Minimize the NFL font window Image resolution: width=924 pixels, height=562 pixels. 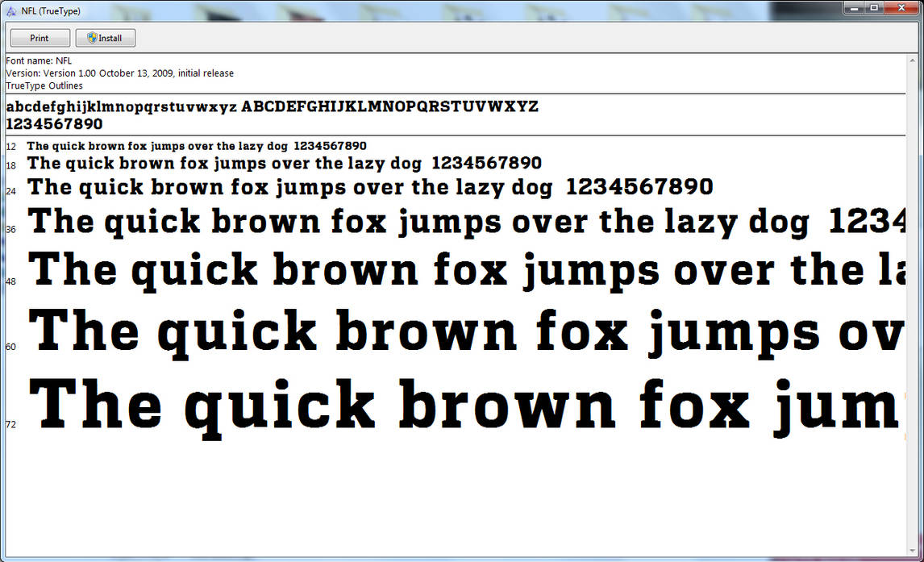coord(853,7)
